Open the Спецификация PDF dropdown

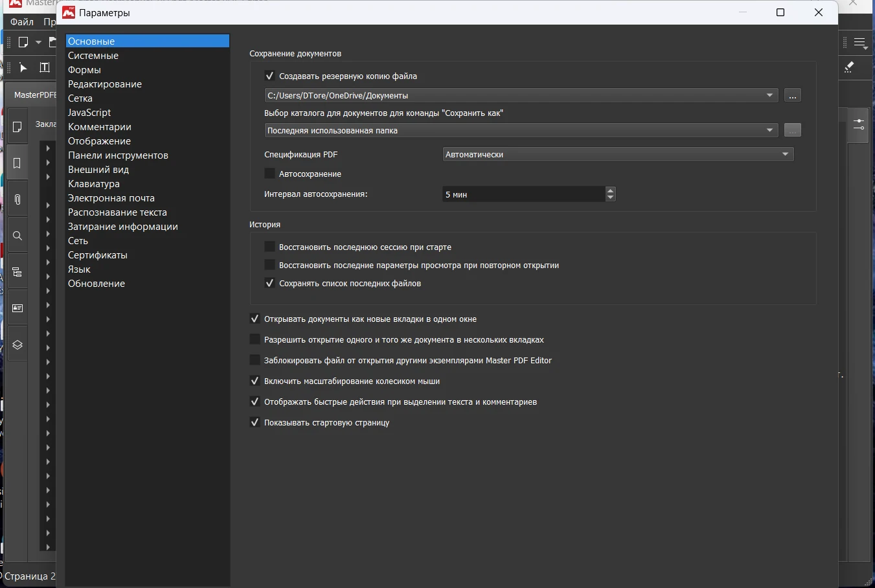(x=618, y=154)
